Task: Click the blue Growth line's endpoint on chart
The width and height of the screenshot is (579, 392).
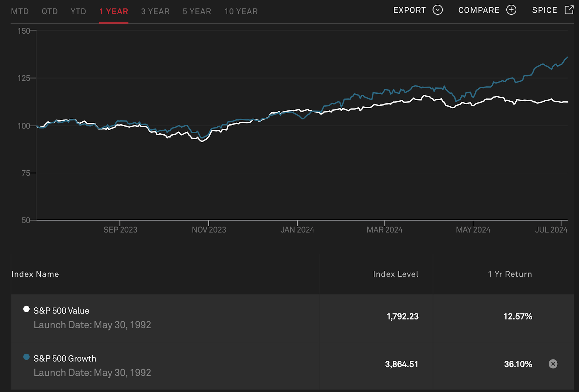Action: (x=567, y=57)
